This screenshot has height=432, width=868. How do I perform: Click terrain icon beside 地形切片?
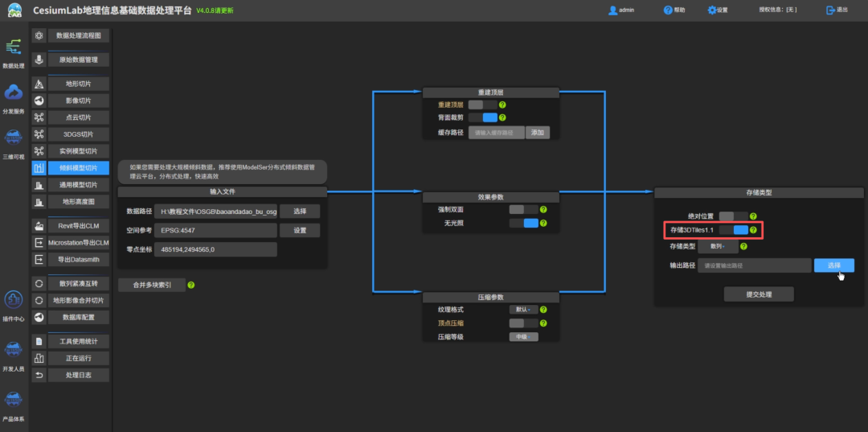point(39,84)
